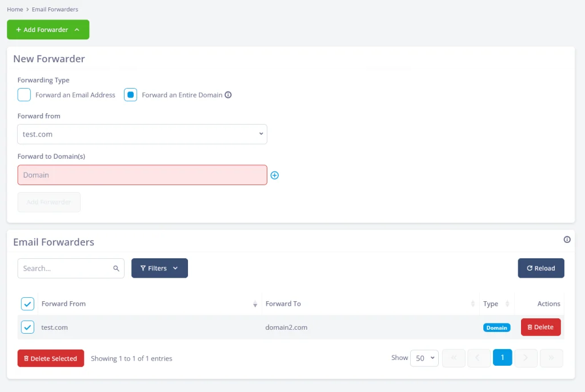Sort table by Forward To column arrows
This screenshot has width=585, height=392.
coord(472,304)
